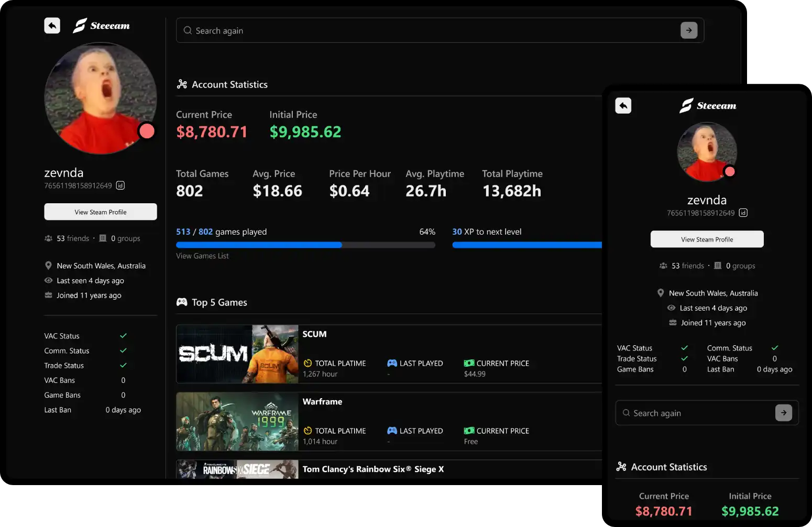Image resolution: width=812 pixels, height=527 pixels.
Task: Click the Warframe last played gamepad icon
Action: (392, 431)
